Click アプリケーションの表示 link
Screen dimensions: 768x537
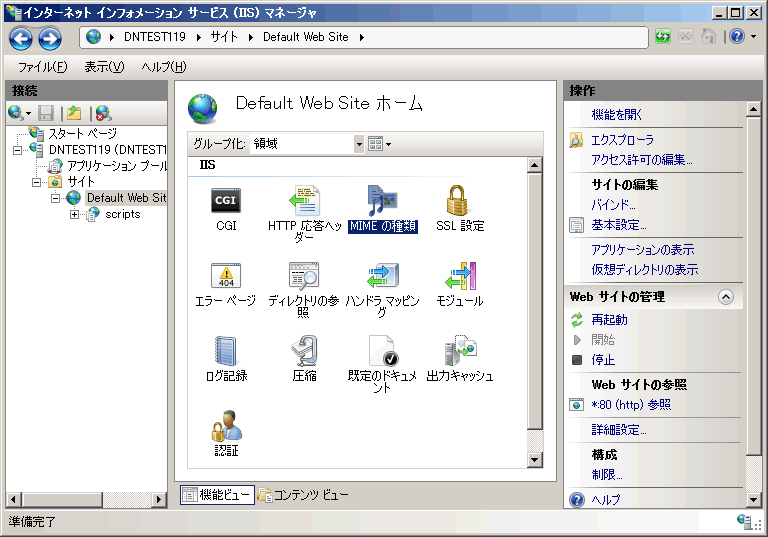pos(643,250)
